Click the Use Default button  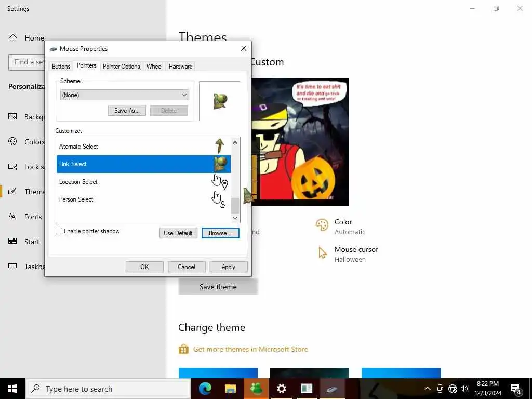[x=178, y=233]
